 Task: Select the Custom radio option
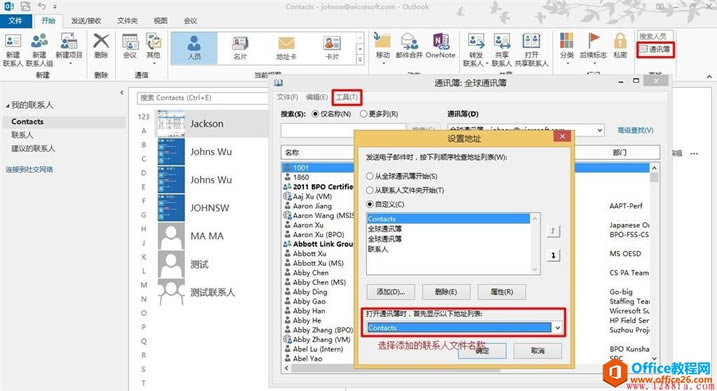coord(369,204)
